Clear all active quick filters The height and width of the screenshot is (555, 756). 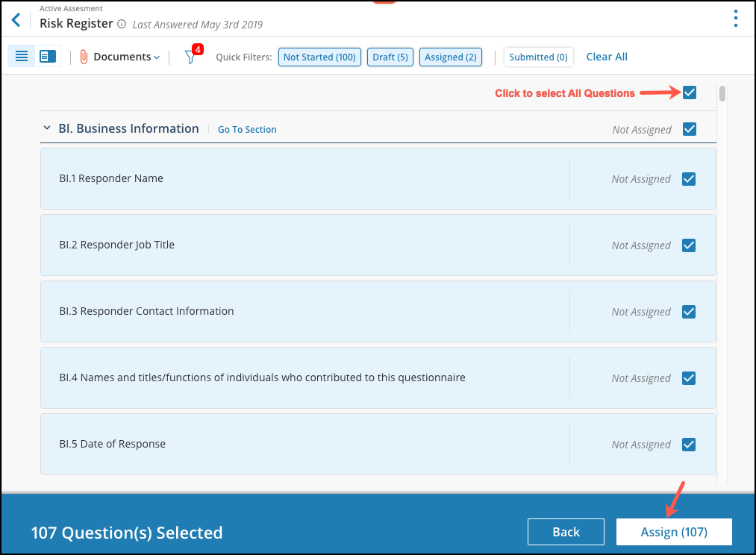(x=606, y=56)
